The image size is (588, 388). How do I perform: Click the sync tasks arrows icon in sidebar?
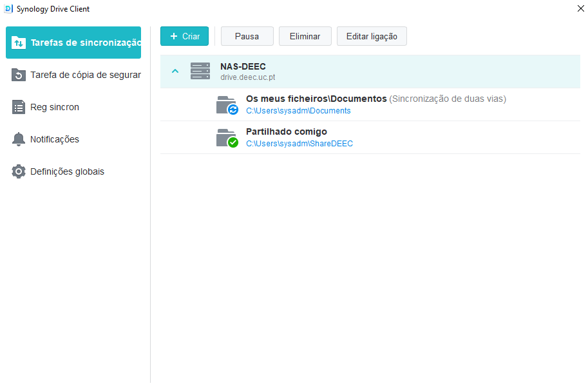[19, 43]
